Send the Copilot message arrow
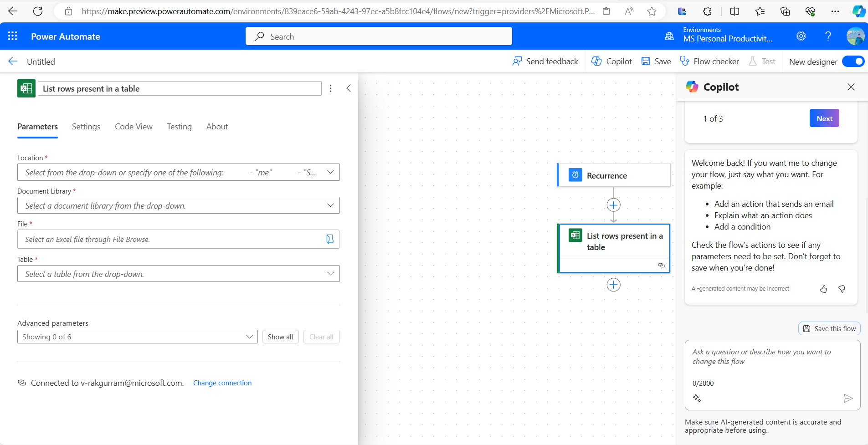This screenshot has height=445, width=868. click(x=848, y=399)
